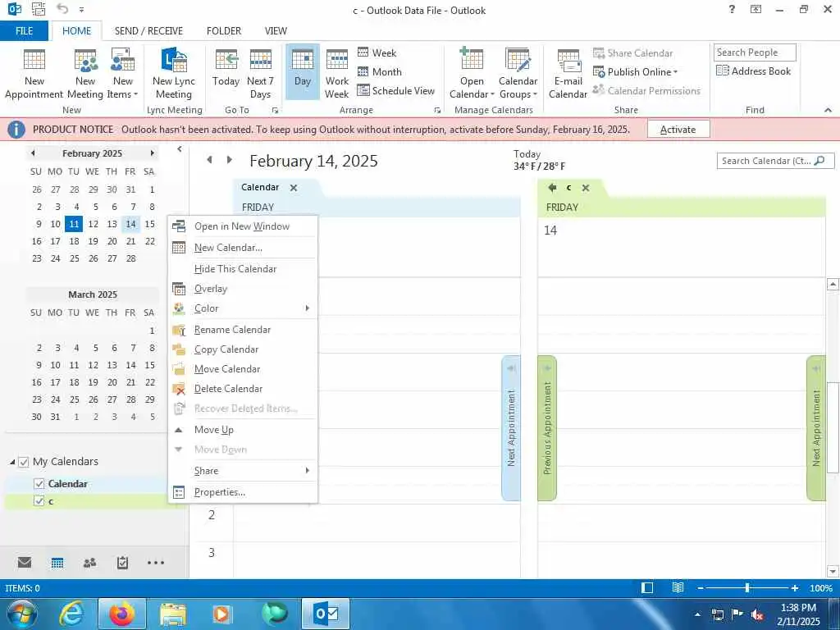
Task: Close the Calendar tab with its X
Action: point(294,188)
